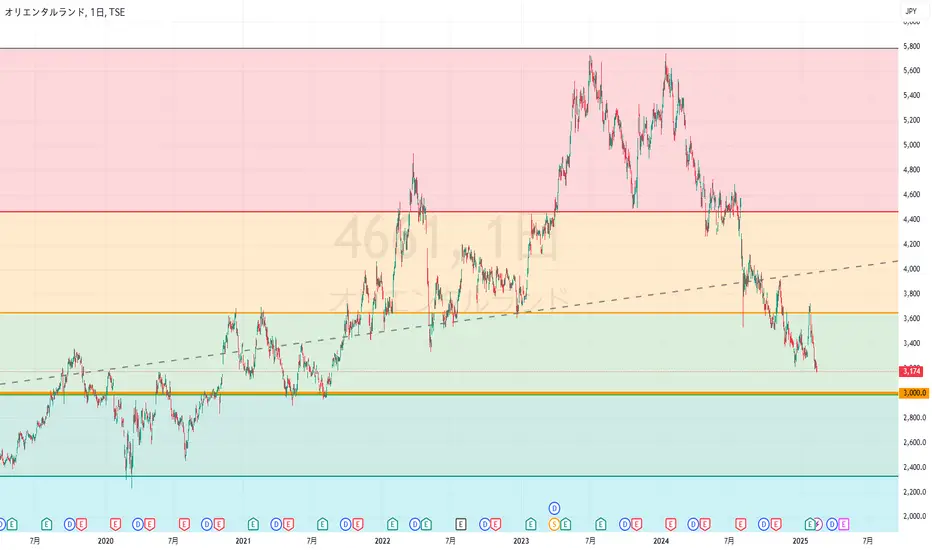Open the blue D dividend marker left of the purple E

(832, 524)
